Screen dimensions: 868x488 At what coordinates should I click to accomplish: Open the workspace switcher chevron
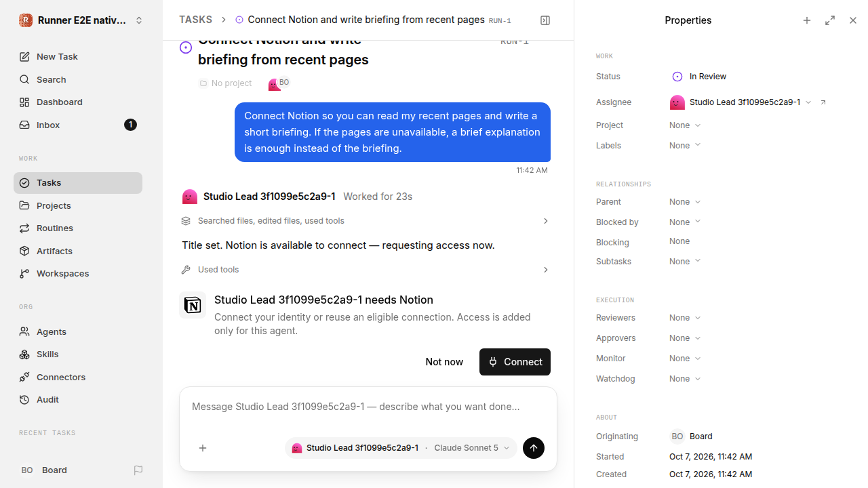(x=139, y=20)
